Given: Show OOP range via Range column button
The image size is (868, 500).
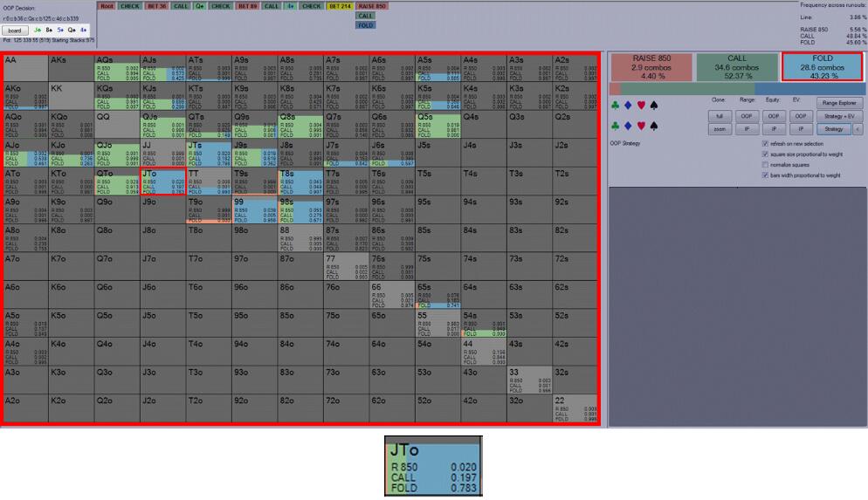Looking at the screenshot, I should (x=747, y=116).
